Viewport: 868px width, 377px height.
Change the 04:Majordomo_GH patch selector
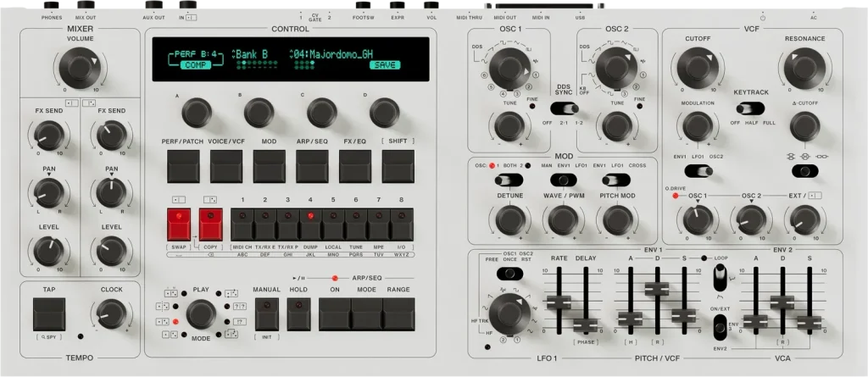331,54
